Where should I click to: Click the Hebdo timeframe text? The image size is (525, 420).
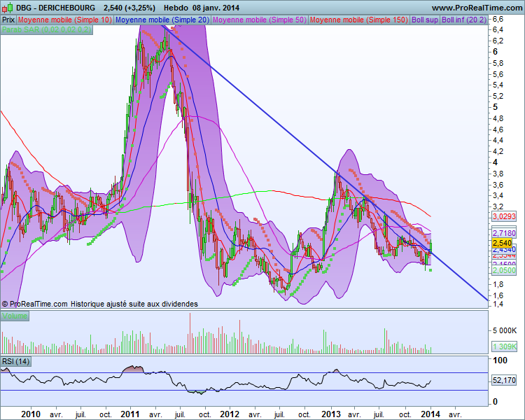pos(176,8)
